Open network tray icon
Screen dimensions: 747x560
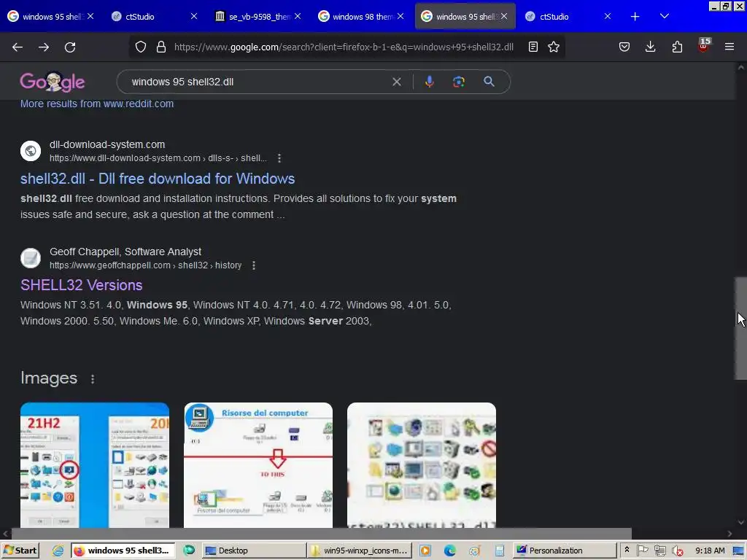click(x=659, y=551)
